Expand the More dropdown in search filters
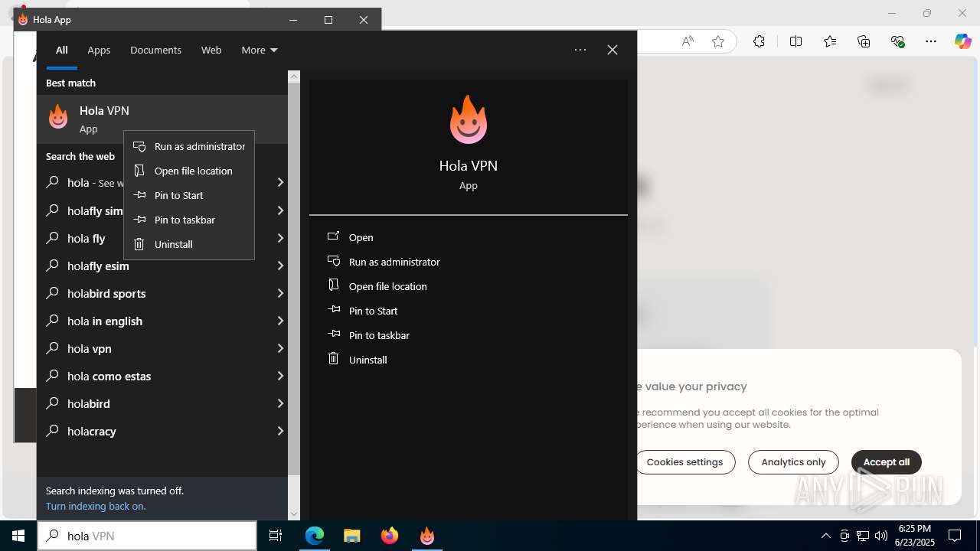Viewport: 980px width, 551px height. 260,50
